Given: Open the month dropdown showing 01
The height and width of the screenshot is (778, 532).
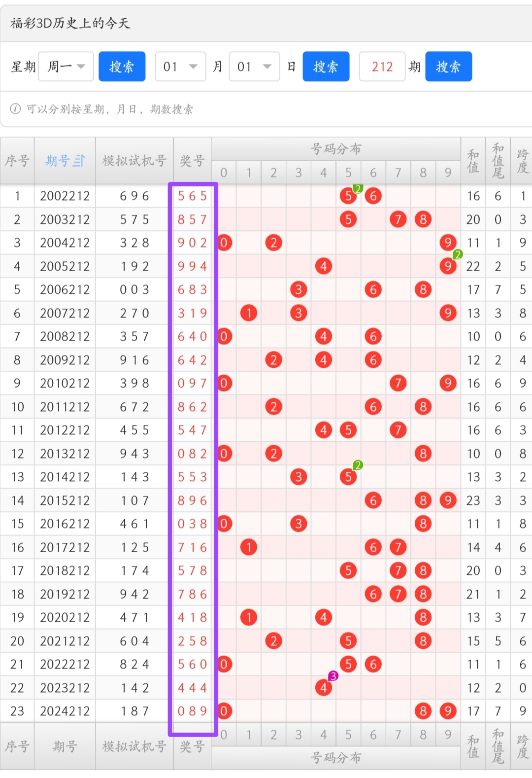Looking at the screenshot, I should coord(180,67).
